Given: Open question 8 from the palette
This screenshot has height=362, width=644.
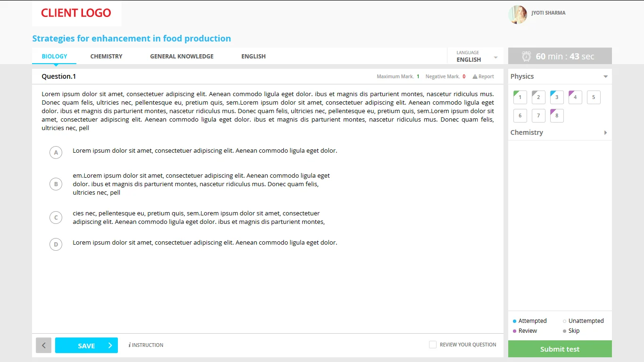Looking at the screenshot, I should click(x=556, y=115).
